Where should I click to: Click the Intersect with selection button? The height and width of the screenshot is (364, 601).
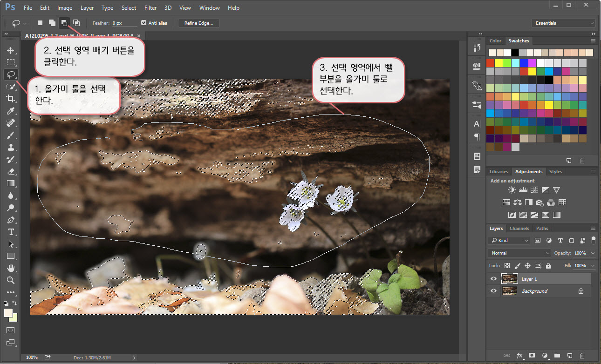[76, 23]
